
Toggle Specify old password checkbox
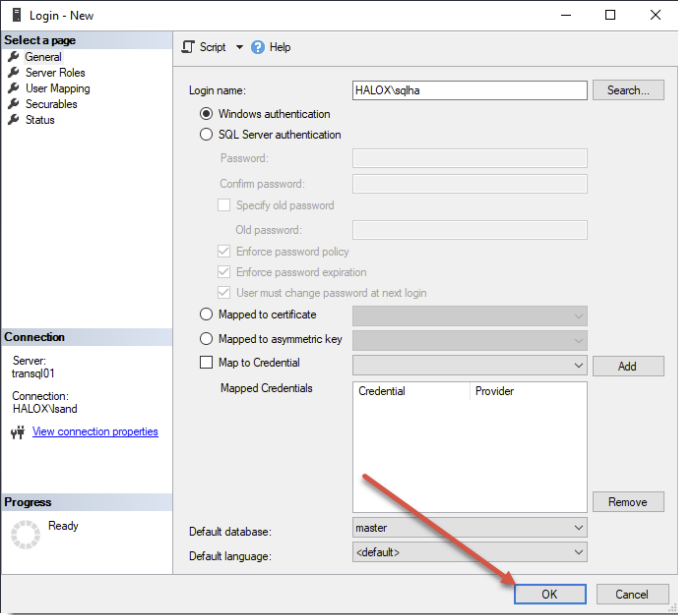(224, 205)
